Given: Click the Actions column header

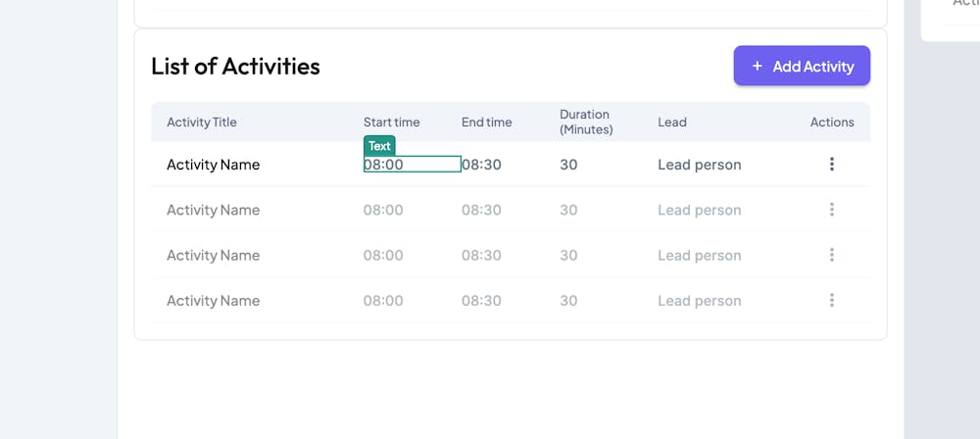Looking at the screenshot, I should [832, 122].
